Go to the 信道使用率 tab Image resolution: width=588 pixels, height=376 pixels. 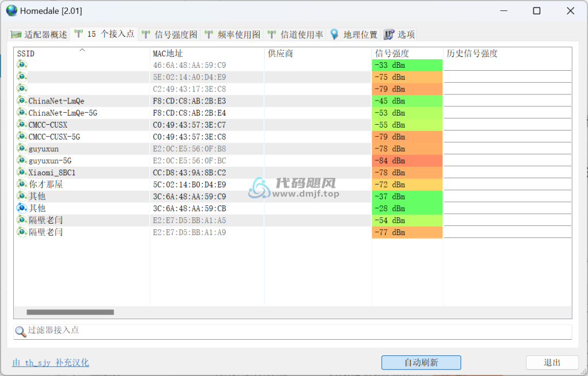pos(295,34)
